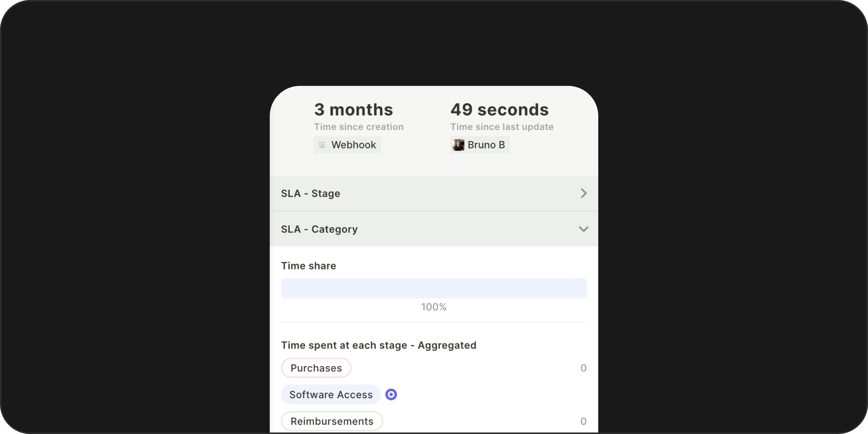868x434 pixels.
Task: Toggle the Reimbursements category tag
Action: pos(332,421)
